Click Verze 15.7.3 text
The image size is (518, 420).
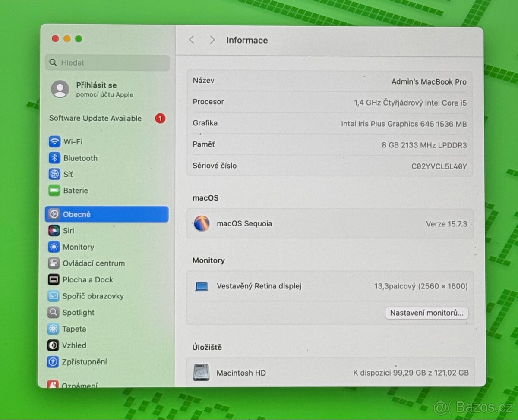click(x=447, y=224)
